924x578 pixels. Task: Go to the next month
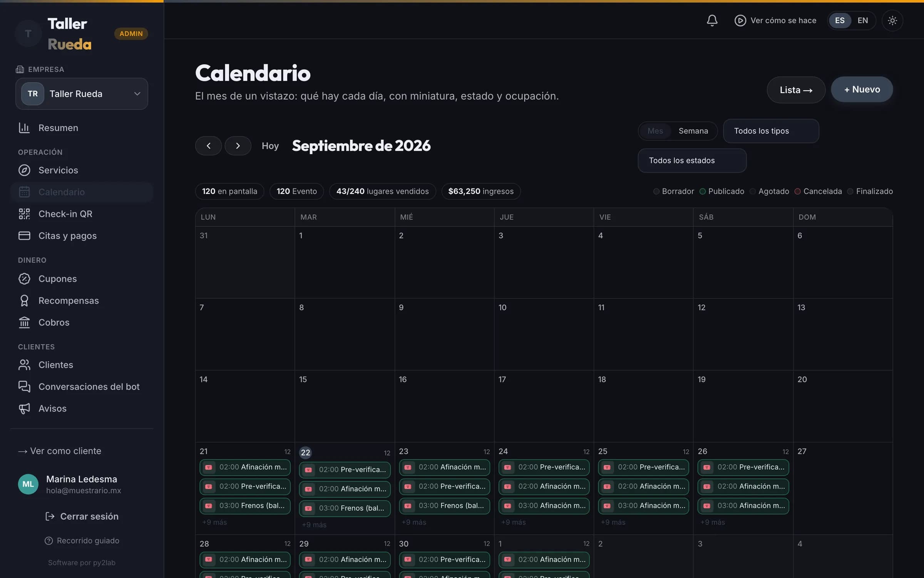pyautogui.click(x=238, y=146)
